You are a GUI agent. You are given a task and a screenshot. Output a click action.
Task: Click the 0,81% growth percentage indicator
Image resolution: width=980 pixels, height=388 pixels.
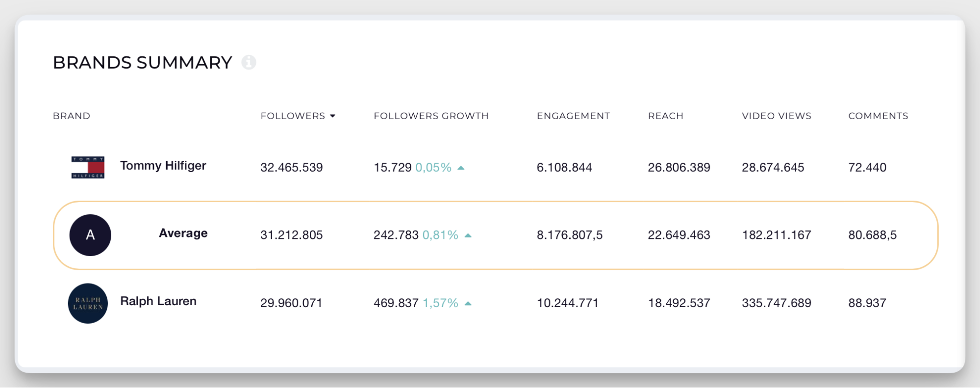440,235
